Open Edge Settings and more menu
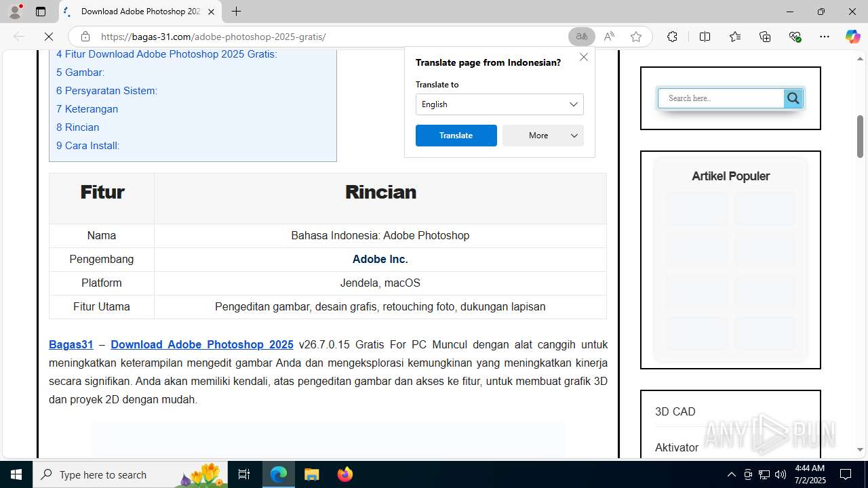The height and width of the screenshot is (488, 868). coord(825,37)
